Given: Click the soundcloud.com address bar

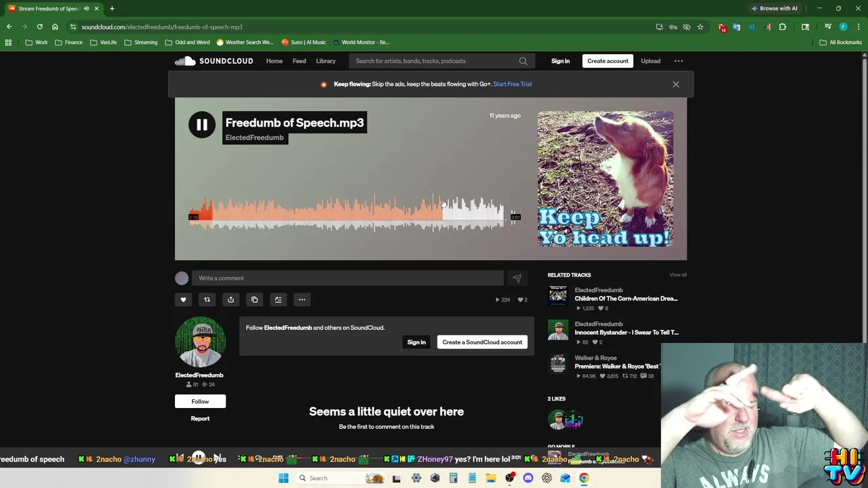Looking at the screenshot, I should 366,27.
